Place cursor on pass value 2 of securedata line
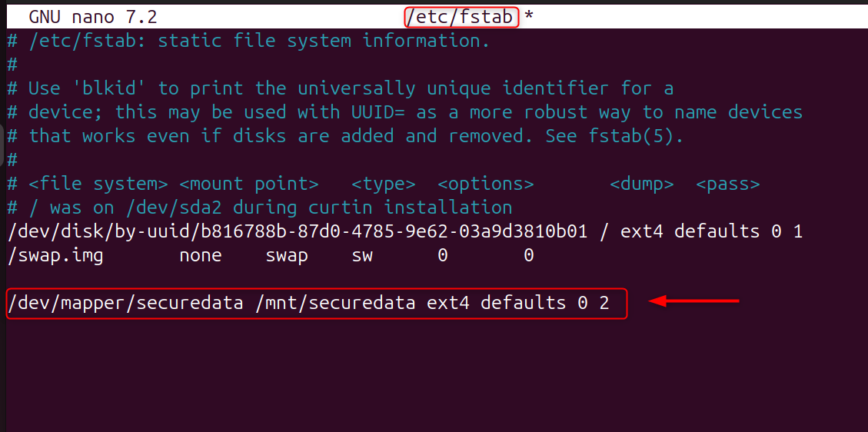 tap(604, 303)
